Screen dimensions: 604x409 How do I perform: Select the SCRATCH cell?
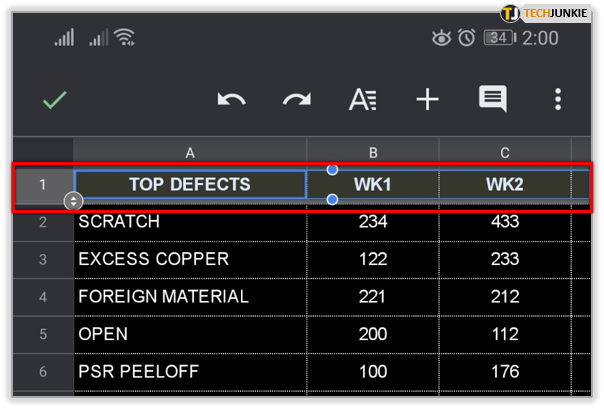click(190, 222)
